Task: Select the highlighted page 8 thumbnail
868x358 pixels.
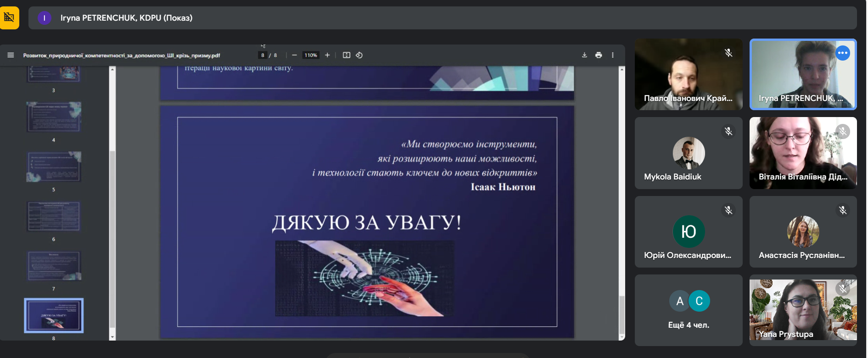Action: click(54, 315)
